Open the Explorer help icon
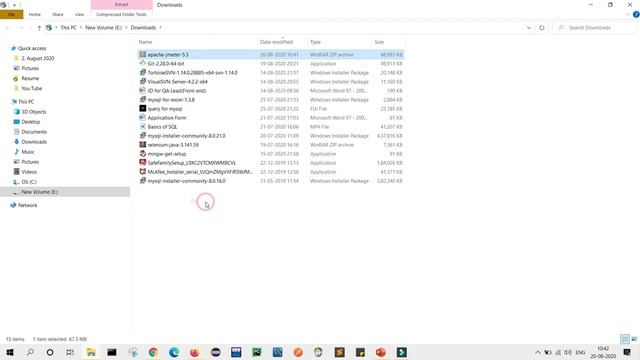The image size is (640, 360). [636, 14]
